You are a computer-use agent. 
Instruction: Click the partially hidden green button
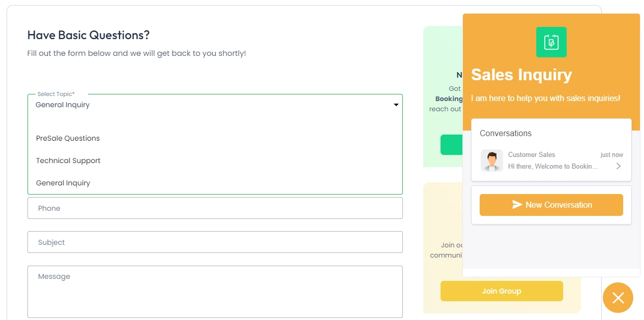click(x=451, y=145)
